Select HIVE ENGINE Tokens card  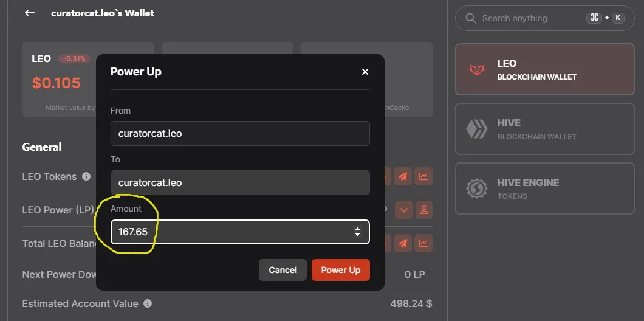(x=544, y=188)
